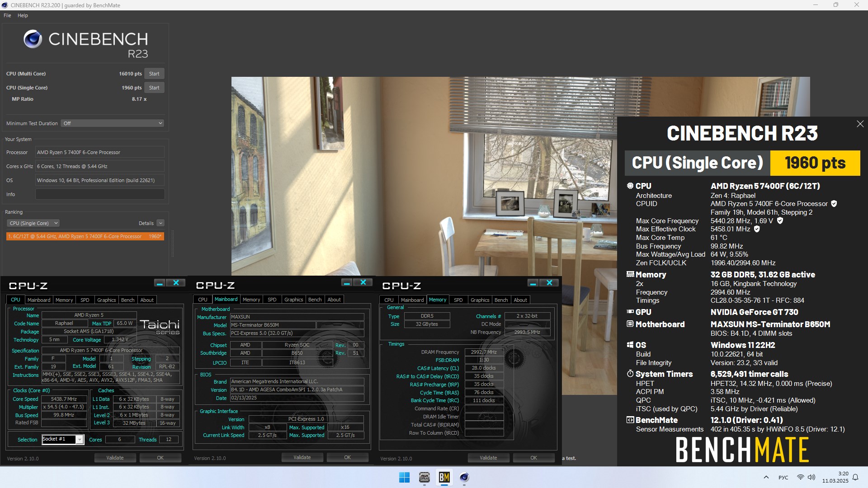Click shield icon beside Max Effective Clock
The image size is (868, 488).
pos(757,229)
